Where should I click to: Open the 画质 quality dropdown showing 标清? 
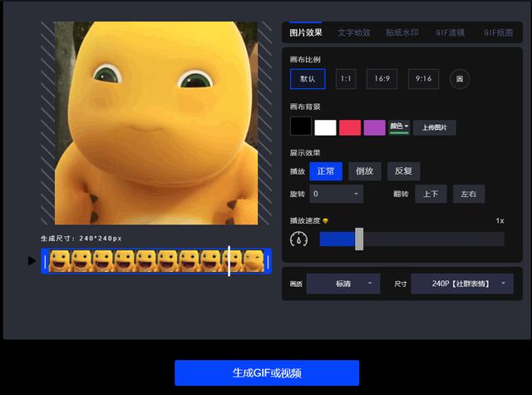click(343, 284)
